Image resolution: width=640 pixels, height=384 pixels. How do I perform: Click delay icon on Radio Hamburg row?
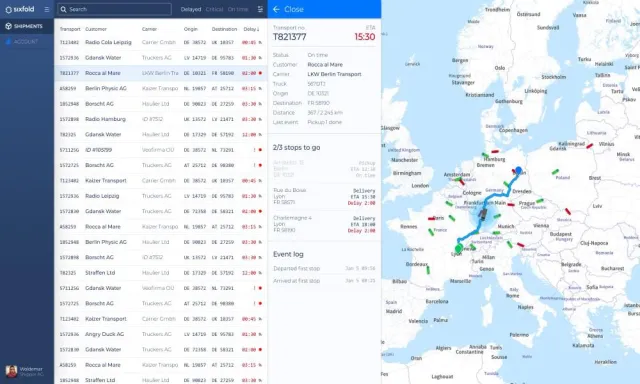click(x=260, y=119)
